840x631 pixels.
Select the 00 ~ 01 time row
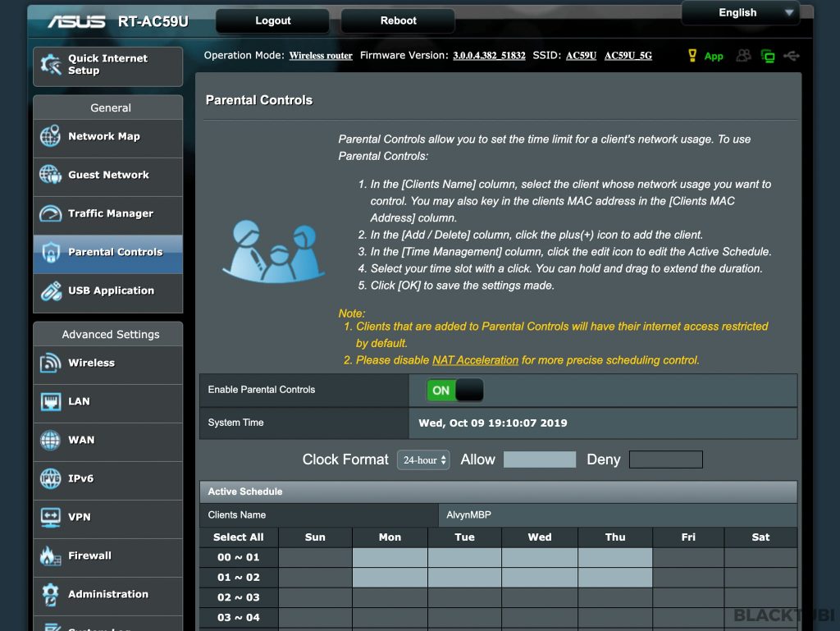(239, 558)
